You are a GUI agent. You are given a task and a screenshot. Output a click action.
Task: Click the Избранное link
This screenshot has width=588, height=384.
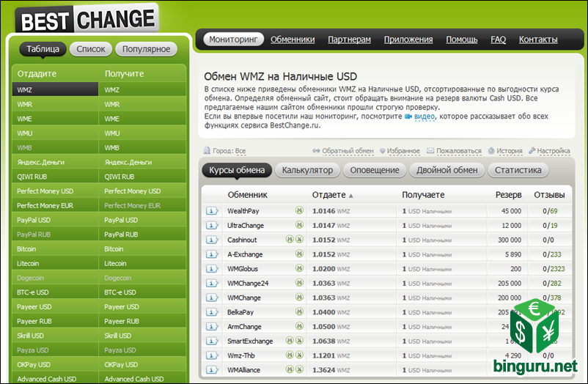(403, 151)
